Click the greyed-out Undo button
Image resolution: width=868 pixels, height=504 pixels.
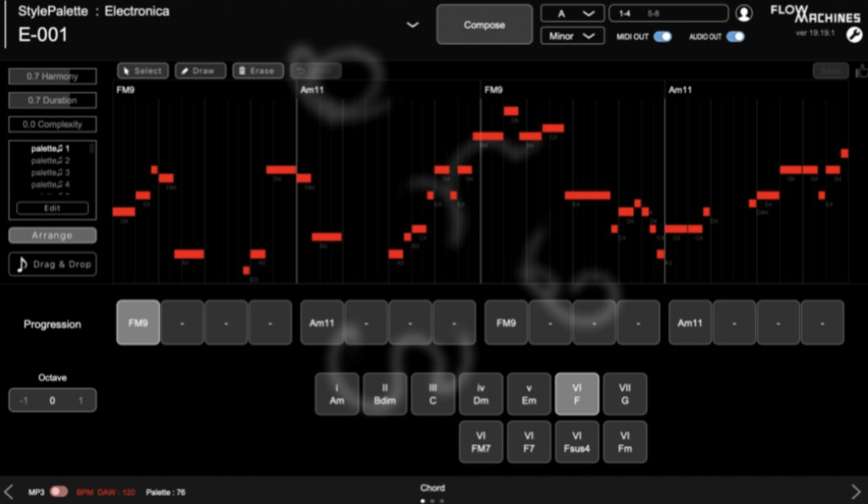(x=315, y=71)
